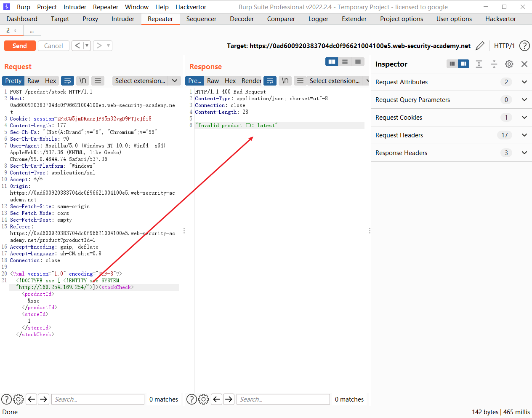Focus the response search field
Screen dimensions: 532x418
[x=283, y=399]
